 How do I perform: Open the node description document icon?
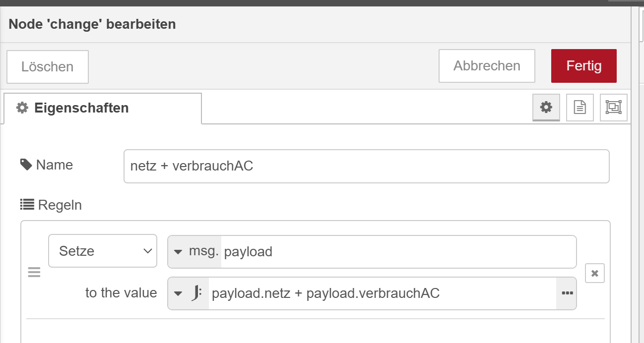(580, 107)
